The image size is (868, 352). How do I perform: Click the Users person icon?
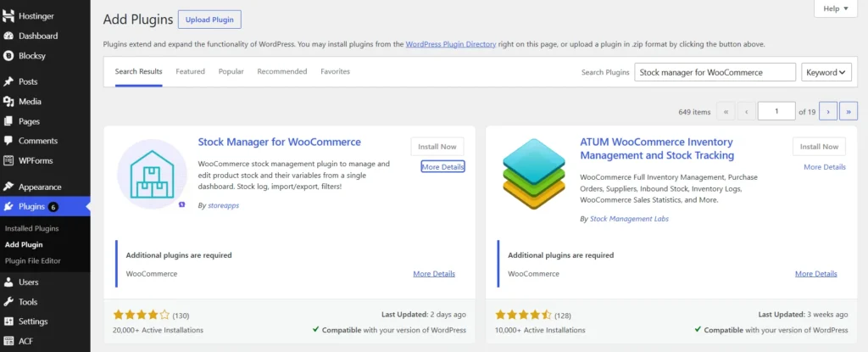(x=8, y=282)
